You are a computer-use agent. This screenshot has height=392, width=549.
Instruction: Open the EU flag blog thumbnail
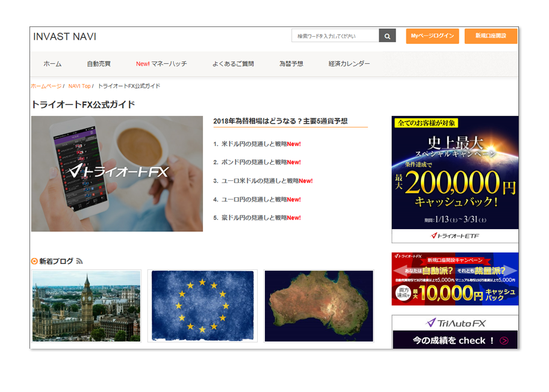click(x=202, y=306)
